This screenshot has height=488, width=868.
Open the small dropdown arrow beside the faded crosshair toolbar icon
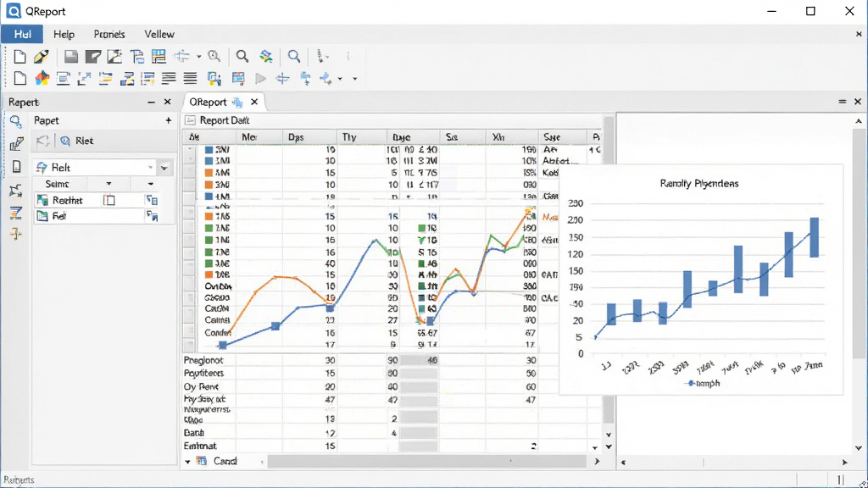[x=198, y=57]
